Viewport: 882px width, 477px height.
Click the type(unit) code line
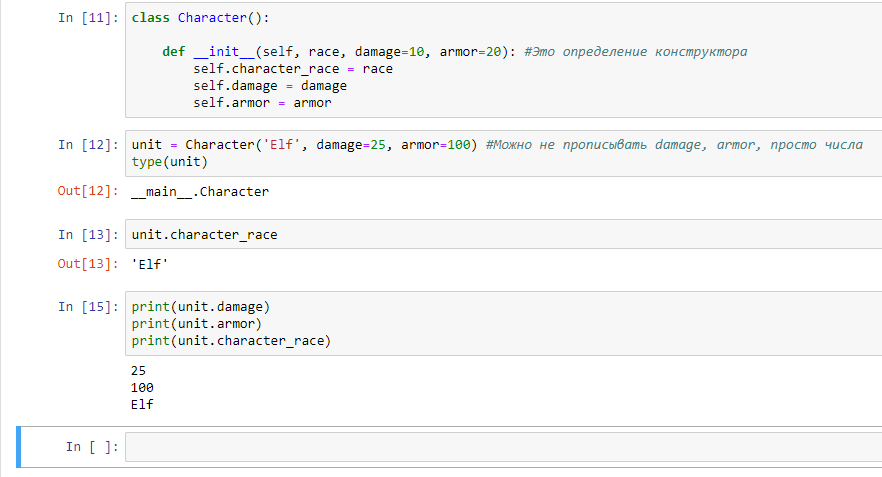point(169,162)
